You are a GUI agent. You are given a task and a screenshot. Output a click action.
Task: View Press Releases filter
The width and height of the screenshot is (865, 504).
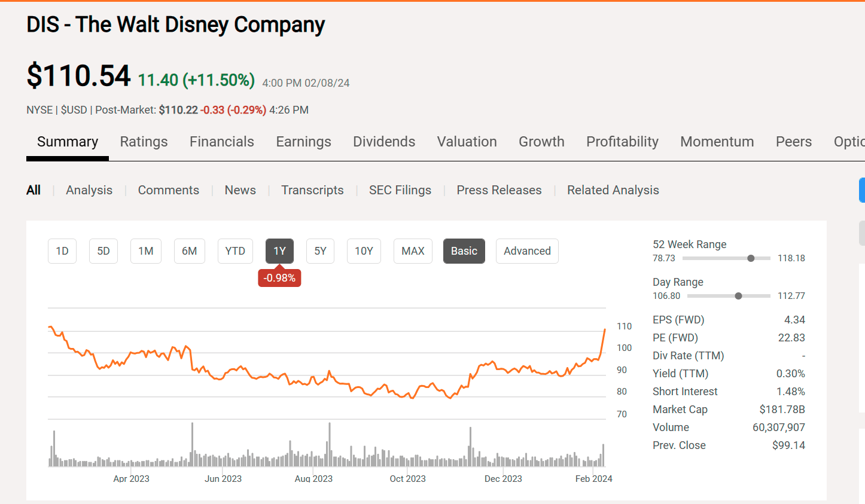click(x=499, y=190)
